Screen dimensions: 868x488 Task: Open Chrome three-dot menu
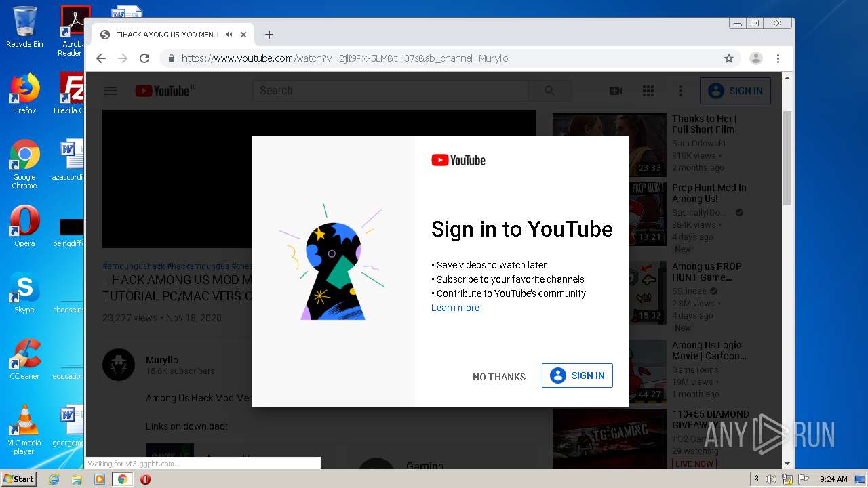coord(778,58)
